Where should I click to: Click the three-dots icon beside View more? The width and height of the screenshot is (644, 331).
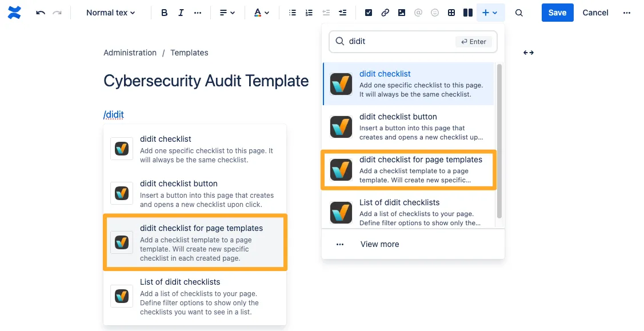[340, 244]
